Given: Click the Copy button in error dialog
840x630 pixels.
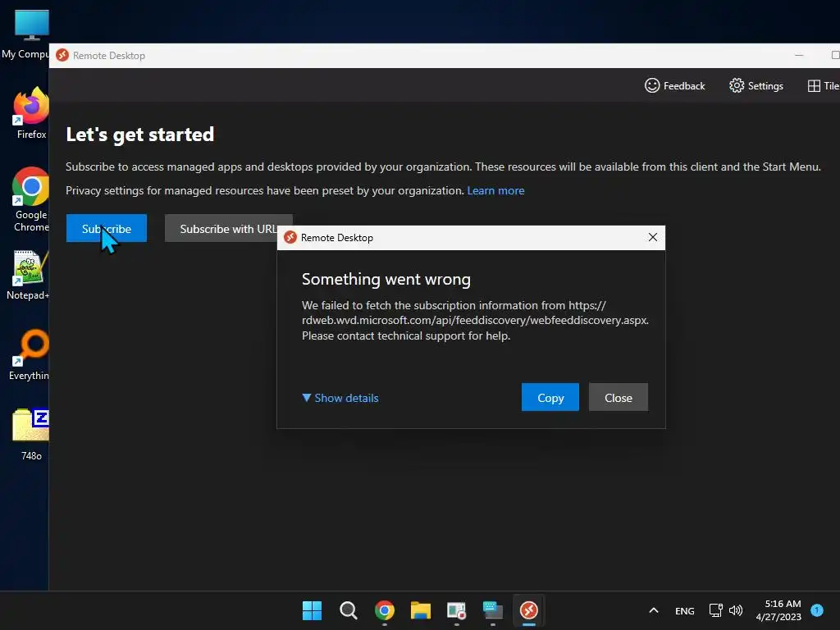Looking at the screenshot, I should (x=550, y=398).
